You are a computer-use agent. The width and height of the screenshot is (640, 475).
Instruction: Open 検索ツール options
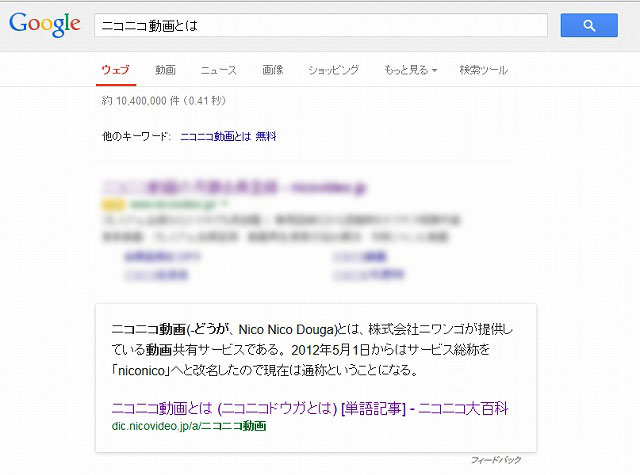[483, 70]
